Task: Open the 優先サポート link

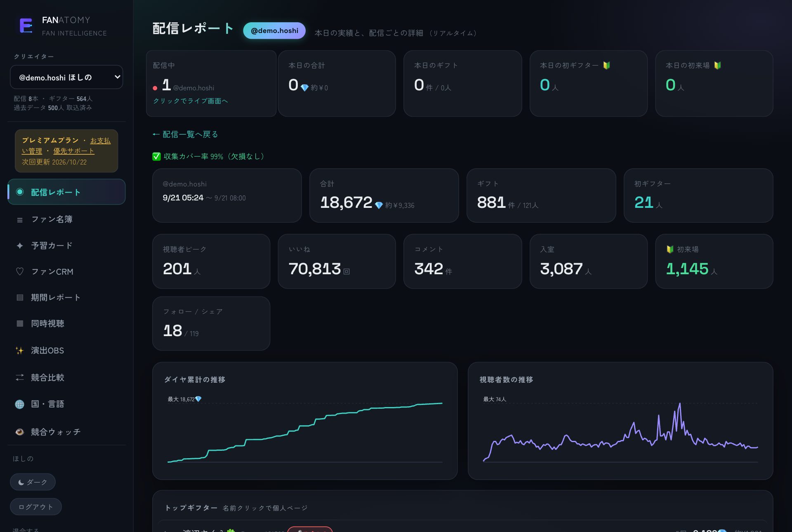Action: pos(74,151)
